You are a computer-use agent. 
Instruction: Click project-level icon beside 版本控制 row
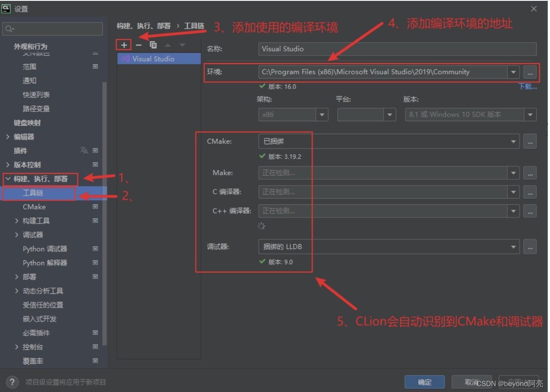click(95, 165)
